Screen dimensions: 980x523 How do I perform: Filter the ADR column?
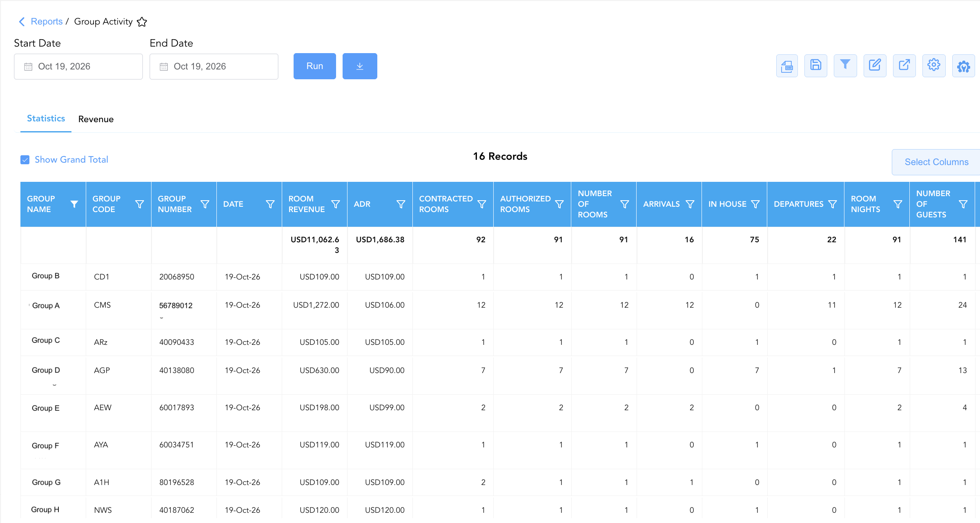(x=401, y=204)
